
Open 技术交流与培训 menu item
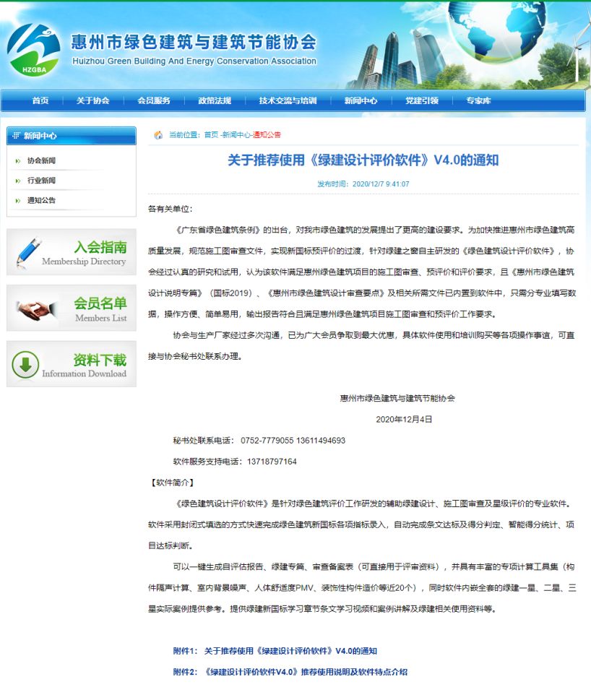click(x=288, y=101)
